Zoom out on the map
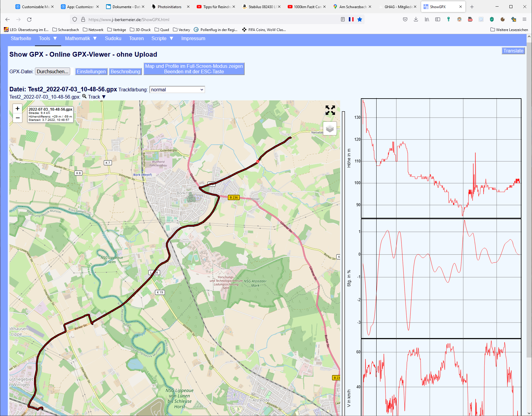 point(17,118)
